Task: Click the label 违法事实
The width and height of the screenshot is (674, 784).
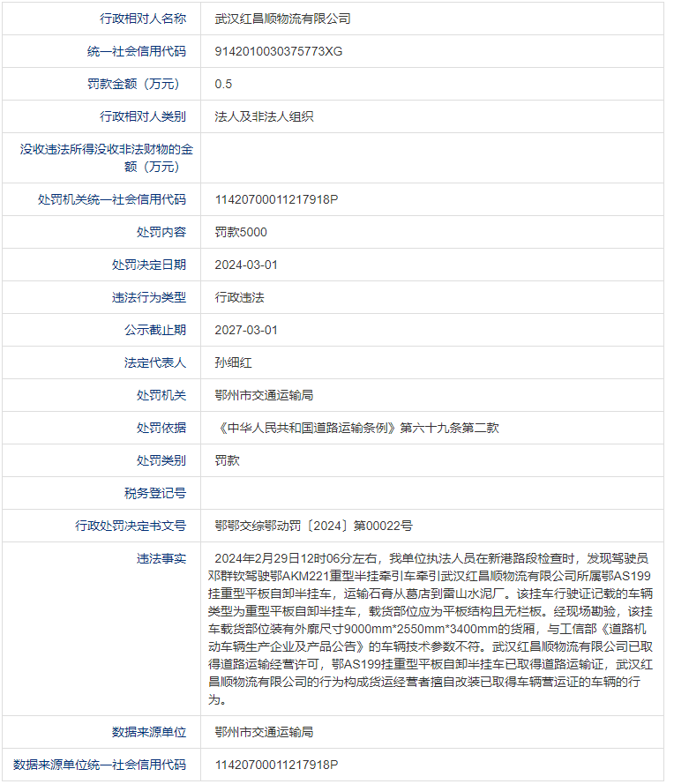Action: pos(161,558)
